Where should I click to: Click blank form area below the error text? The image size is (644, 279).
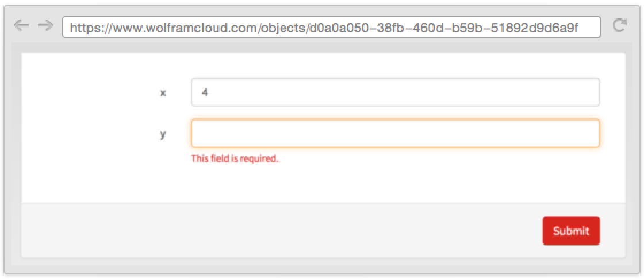(x=345, y=184)
